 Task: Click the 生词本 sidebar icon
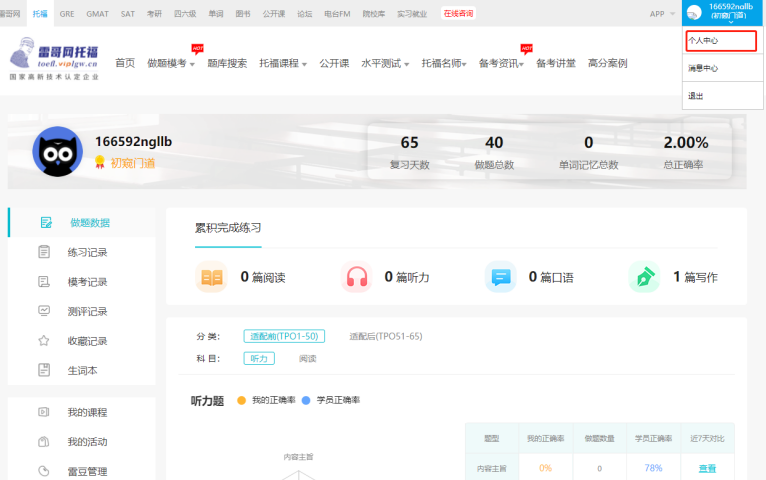click(x=44, y=370)
